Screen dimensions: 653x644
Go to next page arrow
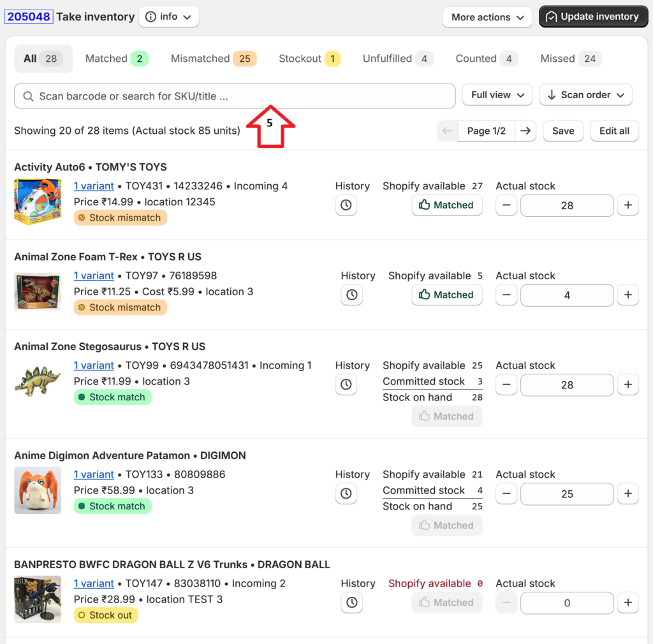pos(525,131)
